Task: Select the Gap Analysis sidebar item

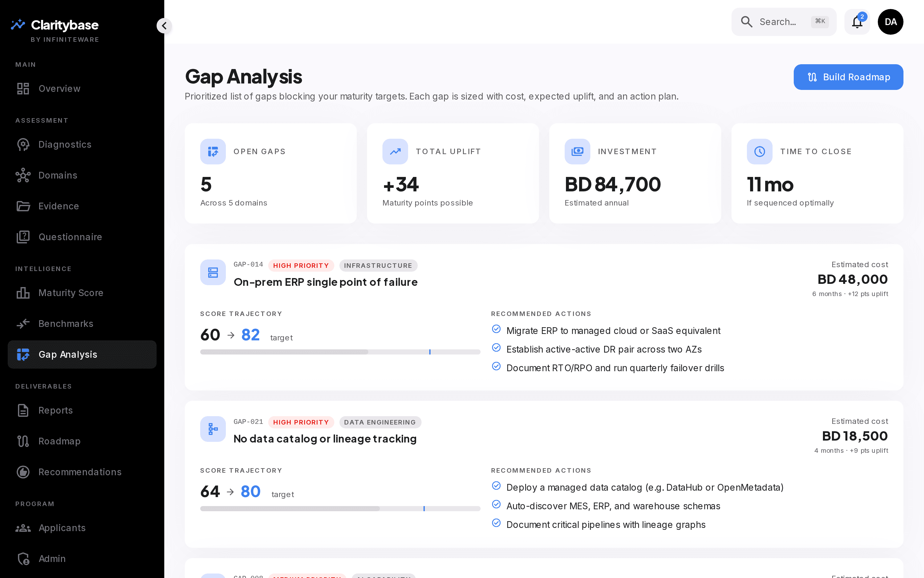Action: 82,355
